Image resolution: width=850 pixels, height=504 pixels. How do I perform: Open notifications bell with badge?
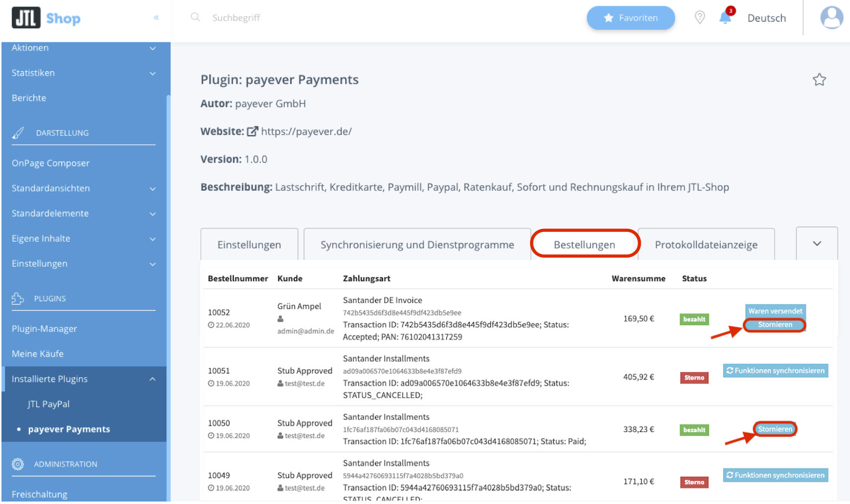[x=726, y=17]
